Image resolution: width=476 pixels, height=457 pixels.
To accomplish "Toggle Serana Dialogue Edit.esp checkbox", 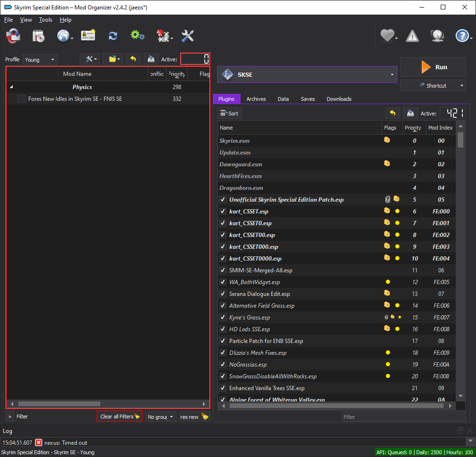I will click(223, 294).
